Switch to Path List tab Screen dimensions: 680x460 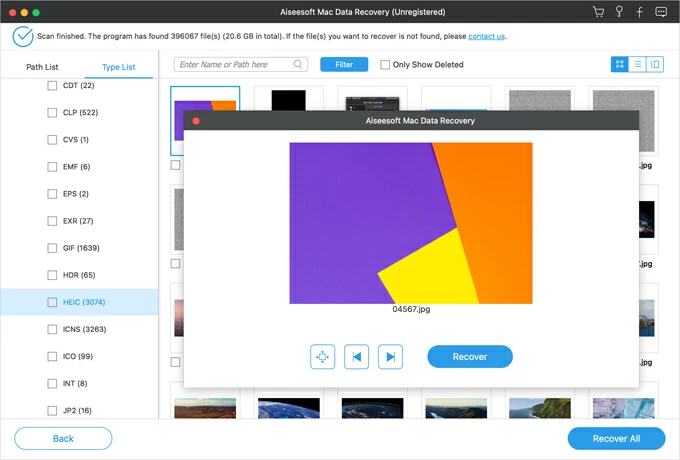tap(42, 67)
